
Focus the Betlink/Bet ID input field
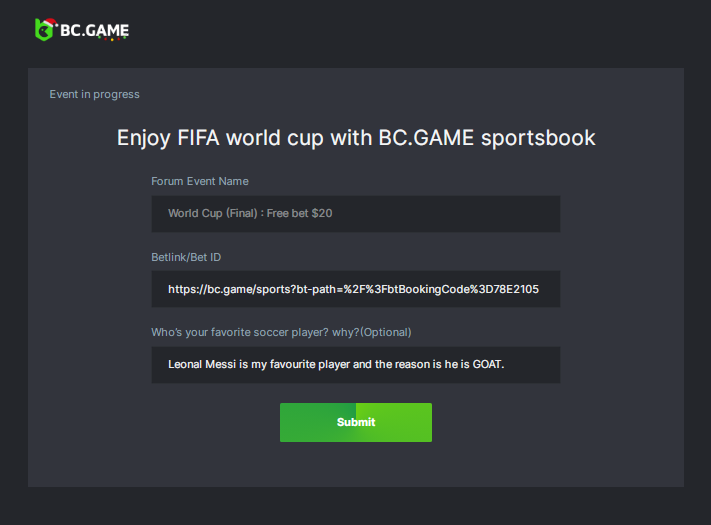(x=355, y=289)
